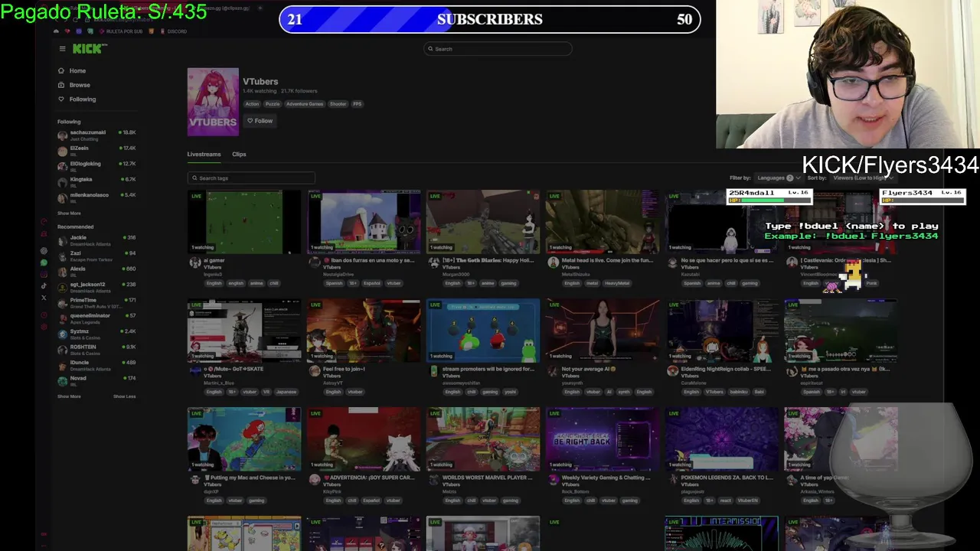
Task: Click the Spanish tag under 'Iban dos furras'
Action: [334, 283]
